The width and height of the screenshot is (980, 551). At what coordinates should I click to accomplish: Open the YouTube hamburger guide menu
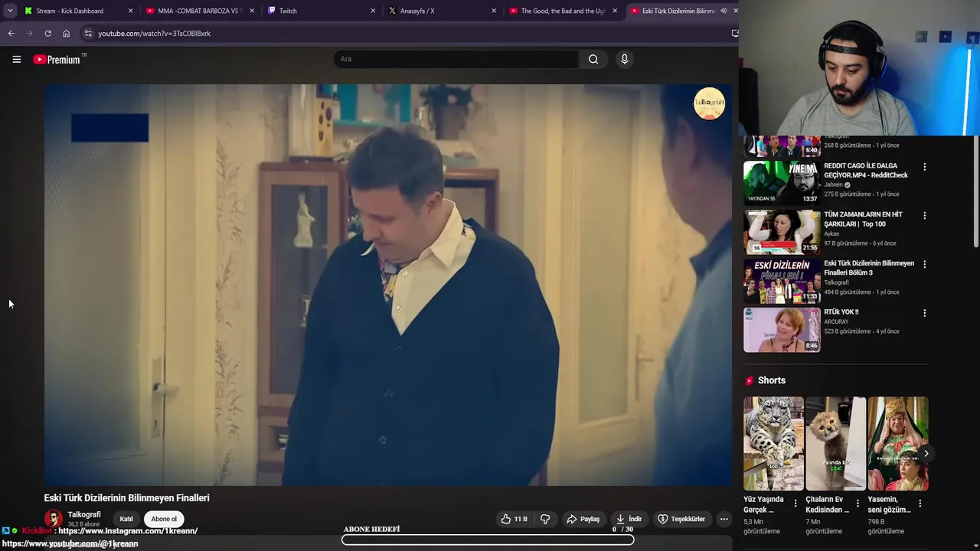[16, 59]
